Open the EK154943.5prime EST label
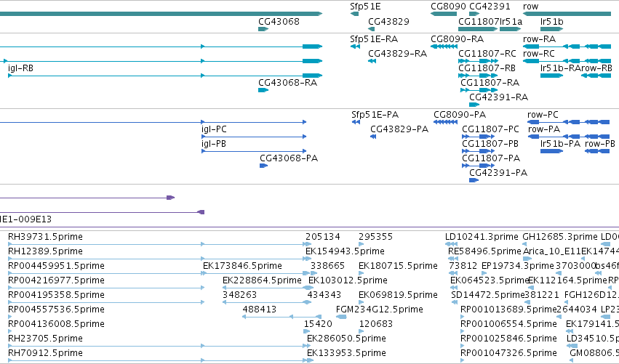 [345, 251]
